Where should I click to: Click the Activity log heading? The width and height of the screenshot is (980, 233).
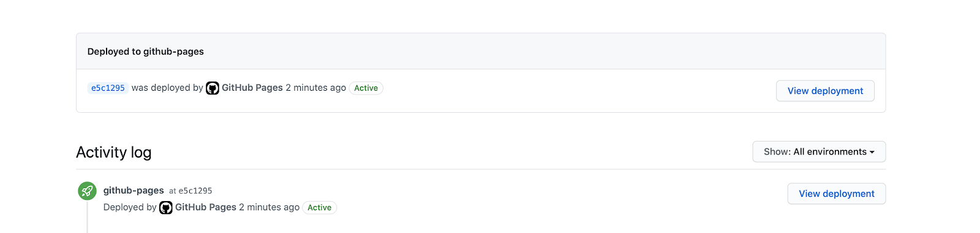point(114,152)
